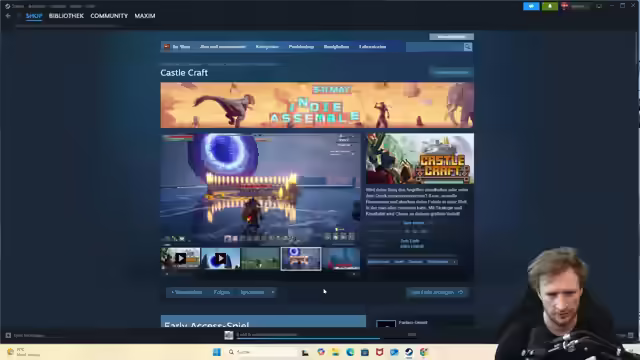640x360 pixels.
Task: Select the green field screenshot thumbnail
Action: click(260, 258)
